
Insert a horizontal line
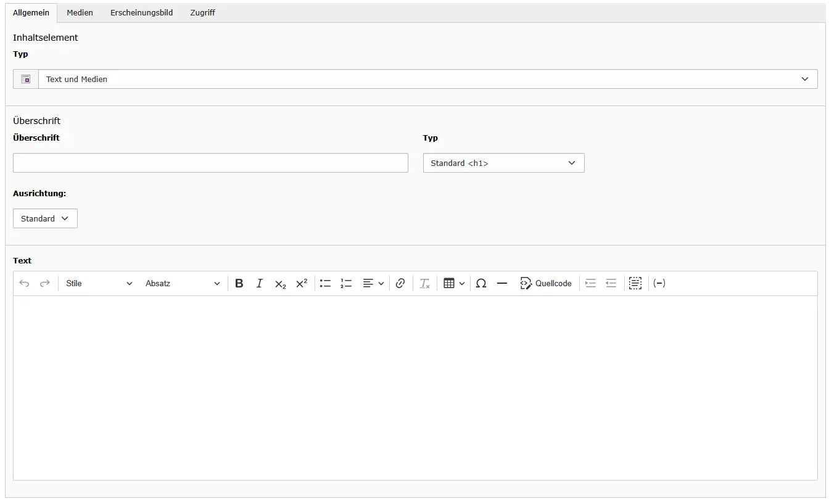pyautogui.click(x=502, y=284)
